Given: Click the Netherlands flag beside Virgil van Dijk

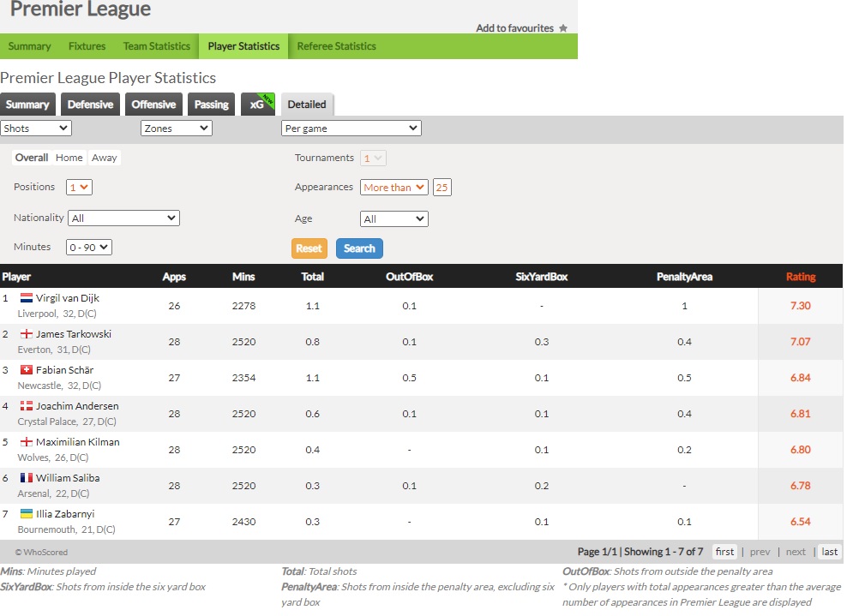Looking at the screenshot, I should point(27,297).
